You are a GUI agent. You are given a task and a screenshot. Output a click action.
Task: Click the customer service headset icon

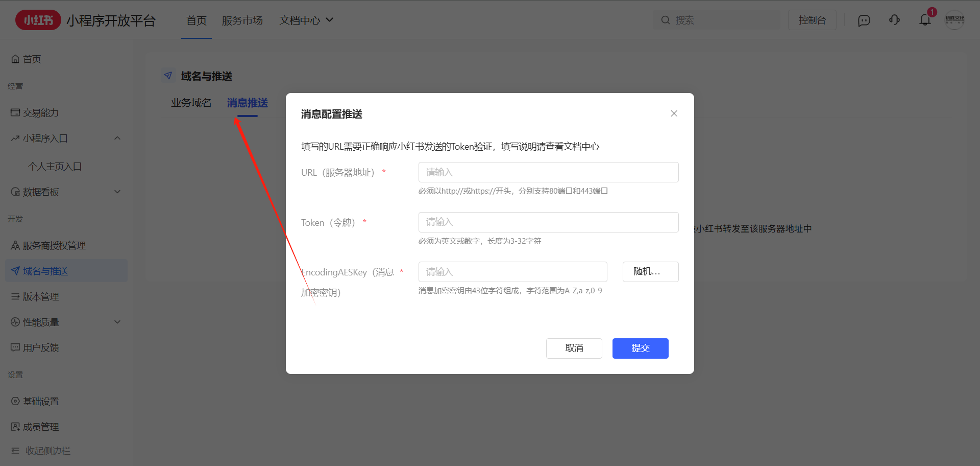894,20
